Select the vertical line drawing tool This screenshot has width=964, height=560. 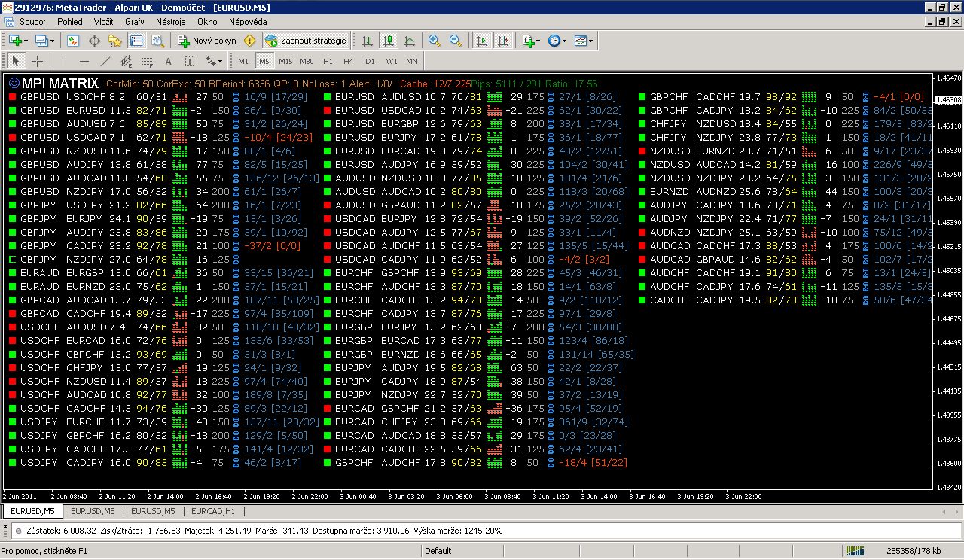tap(63, 61)
